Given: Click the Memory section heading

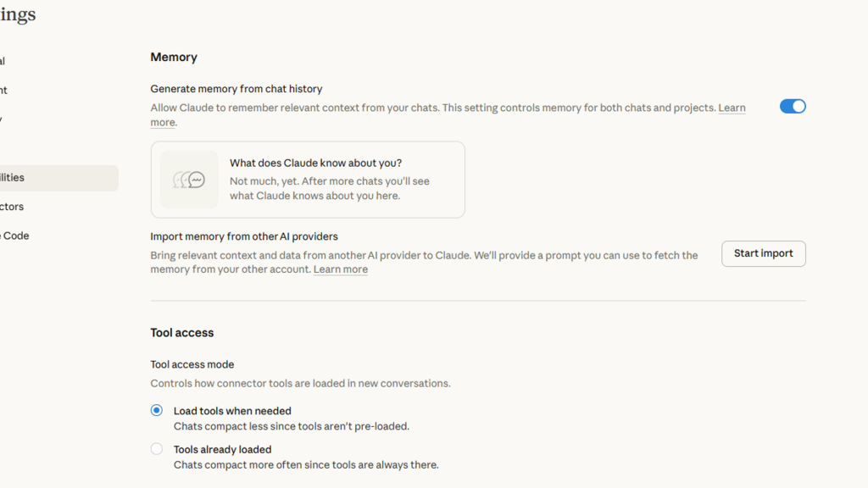Looking at the screenshot, I should click(174, 58).
